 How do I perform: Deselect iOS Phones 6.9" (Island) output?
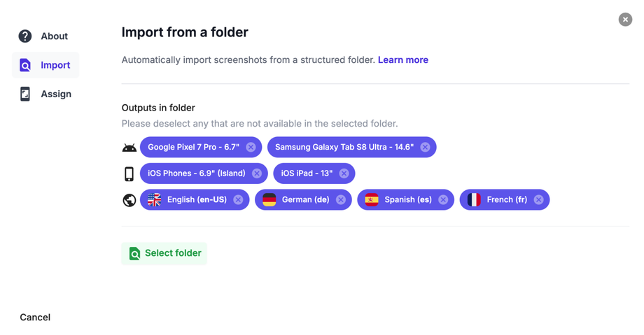click(x=257, y=173)
